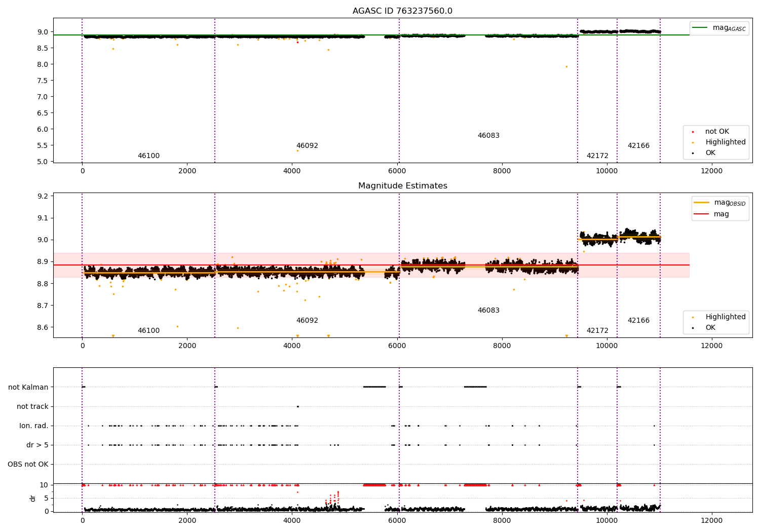This screenshot has height=532, width=760.
Task: Click the 'Ion. rad.' row label
Action: pos(34,426)
